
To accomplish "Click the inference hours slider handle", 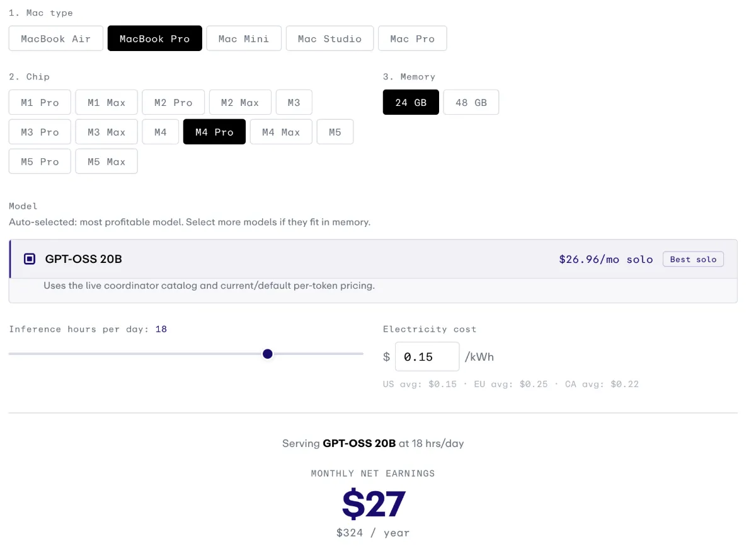I will 268,354.
